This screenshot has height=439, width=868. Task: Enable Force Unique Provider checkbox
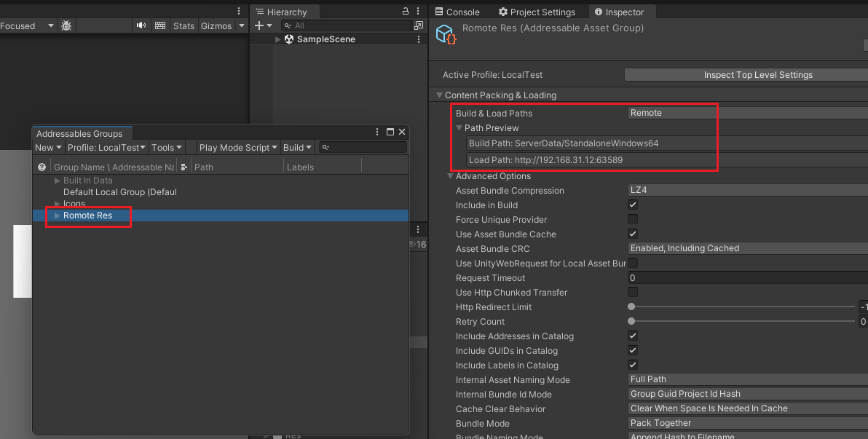tap(633, 219)
